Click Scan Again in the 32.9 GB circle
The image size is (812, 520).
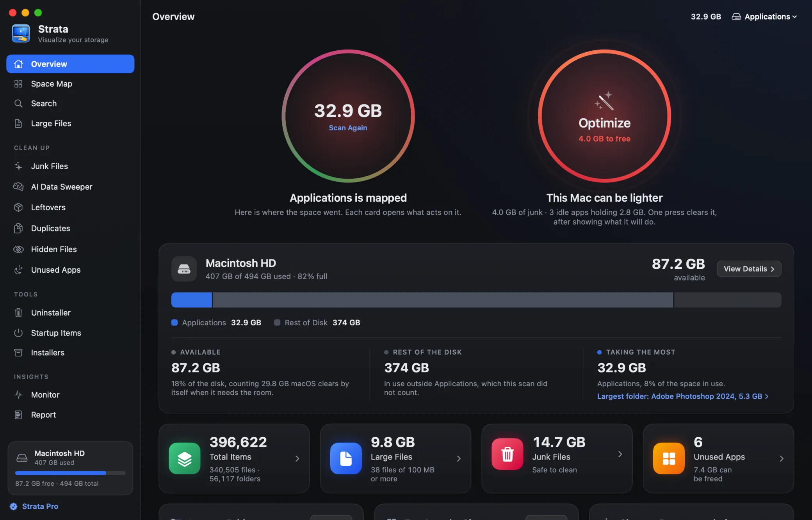click(348, 128)
